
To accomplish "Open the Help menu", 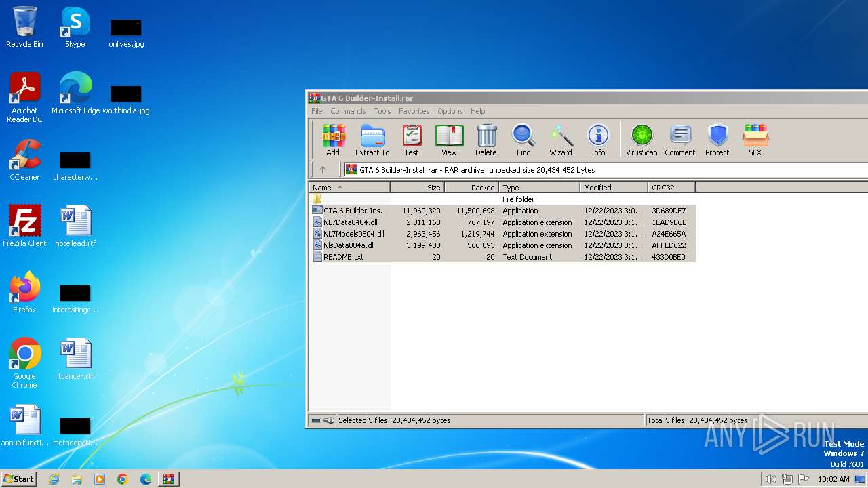I will tap(478, 111).
